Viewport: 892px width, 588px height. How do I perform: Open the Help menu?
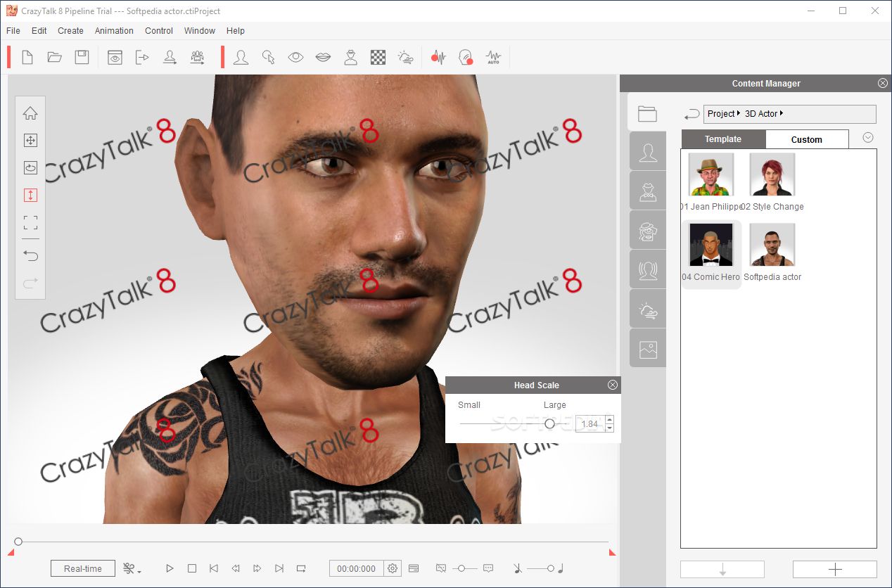[x=236, y=31]
